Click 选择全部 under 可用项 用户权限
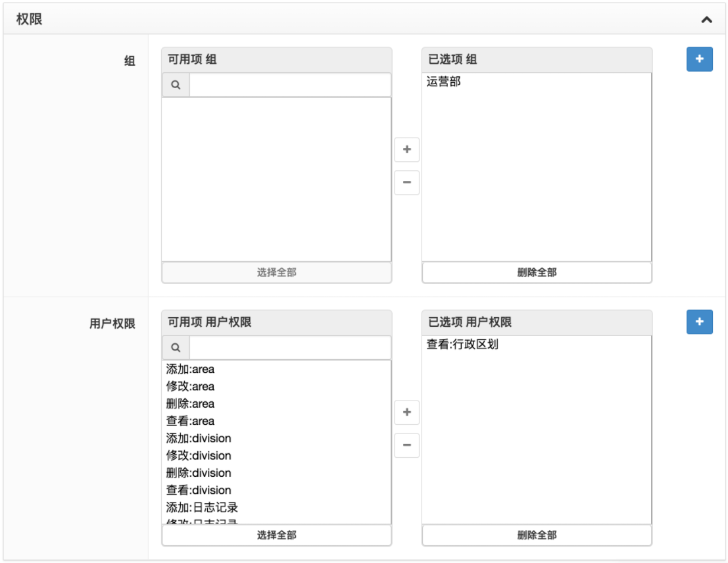728x563 pixels. click(x=277, y=535)
